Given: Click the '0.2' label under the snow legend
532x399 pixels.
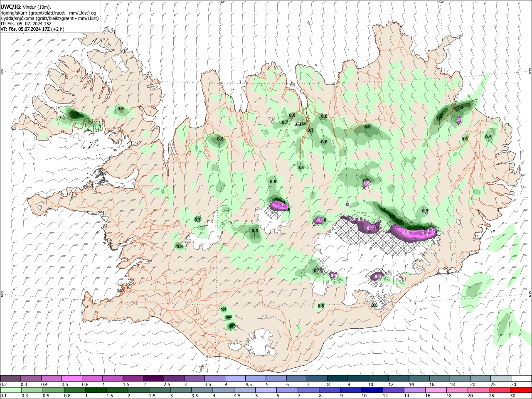Looking at the screenshot, I should coord(3,384).
